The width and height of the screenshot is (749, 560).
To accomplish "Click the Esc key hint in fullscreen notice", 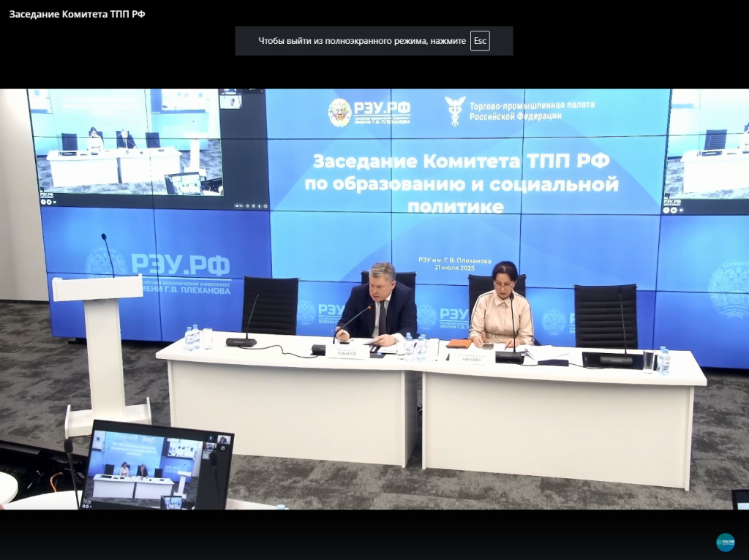I will [480, 41].
